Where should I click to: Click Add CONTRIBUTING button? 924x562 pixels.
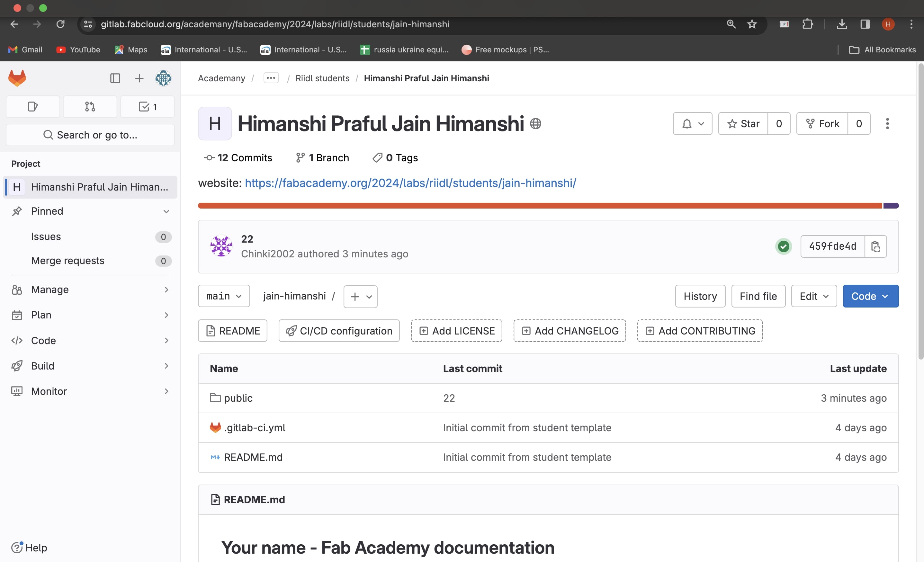point(700,331)
